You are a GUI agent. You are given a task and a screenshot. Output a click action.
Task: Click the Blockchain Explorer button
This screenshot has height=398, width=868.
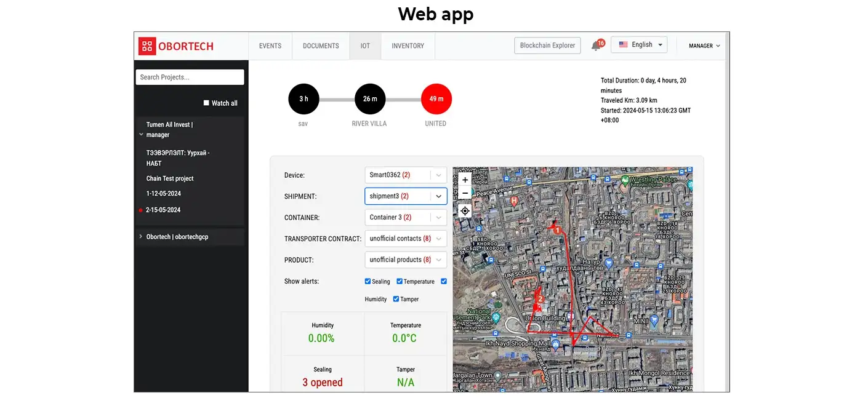pos(547,46)
